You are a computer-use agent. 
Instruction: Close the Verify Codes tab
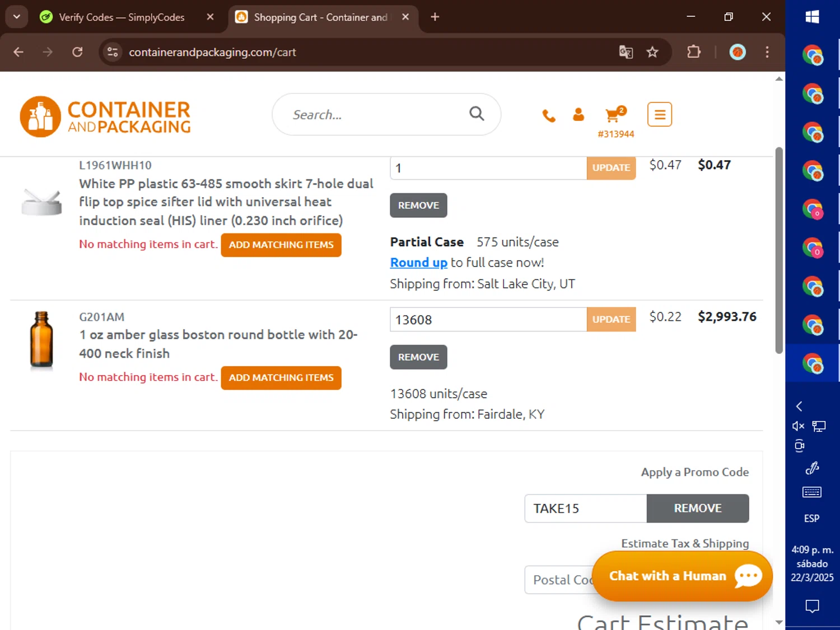210,17
